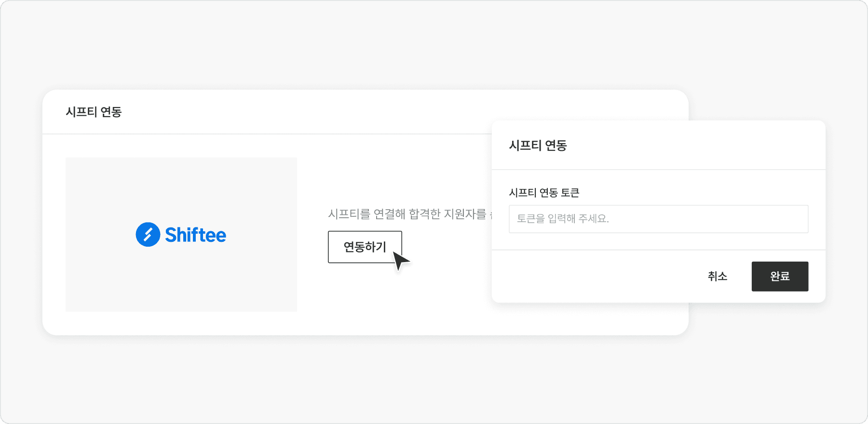Click the 시프티 연동 card header
This screenshot has height=424, width=868.
click(94, 112)
